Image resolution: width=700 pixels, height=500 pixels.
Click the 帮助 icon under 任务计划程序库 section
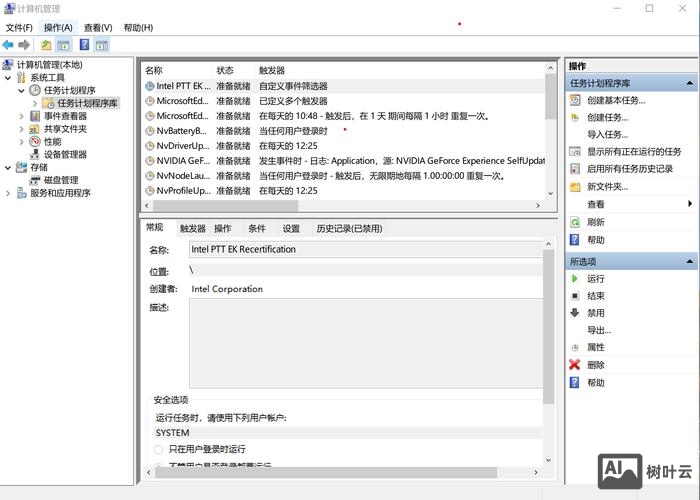[575, 240]
